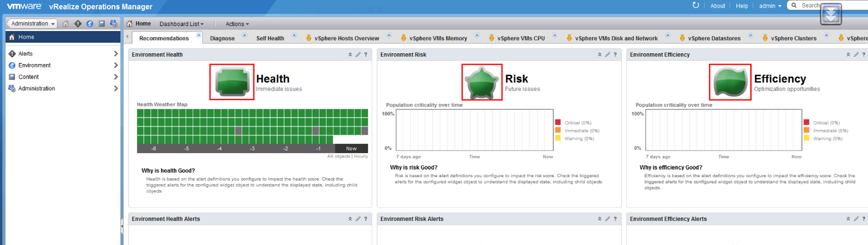Edit the Environment Health widget with pencil
Viewport: 868px width, 245px height.
[x=358, y=55]
